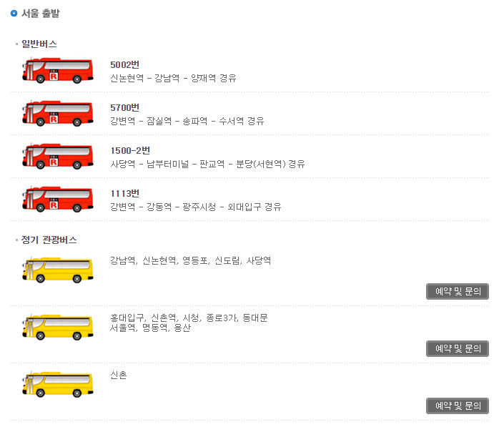Click the yellow tour bus icon beside 강남역 route

coord(58,270)
